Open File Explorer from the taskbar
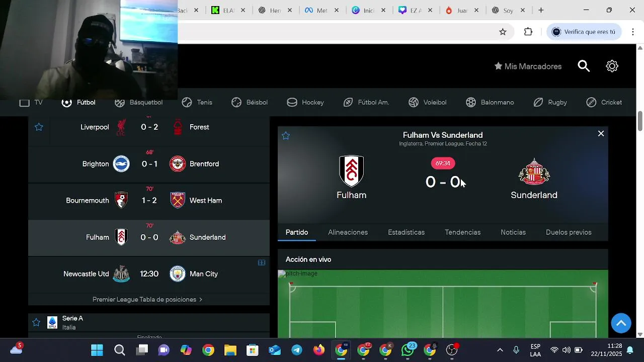The image size is (644, 362). click(230, 350)
